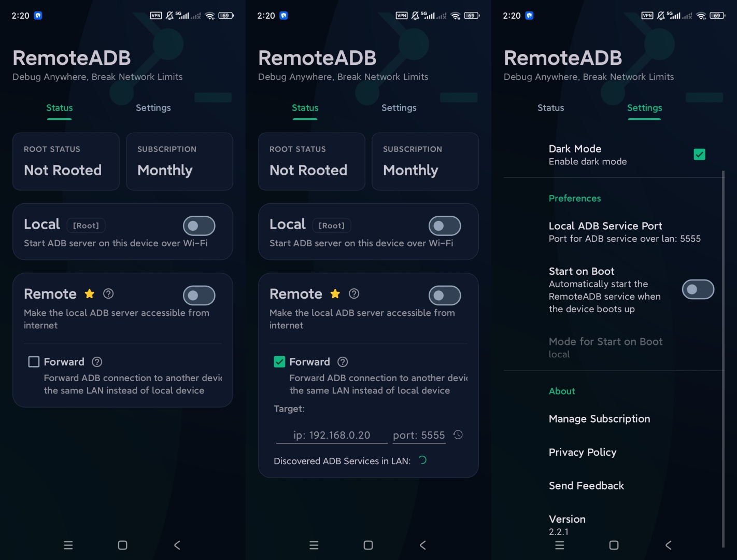The image size is (737, 560).
Task: Tap the Version 2.2.1 entry
Action: 568,525
